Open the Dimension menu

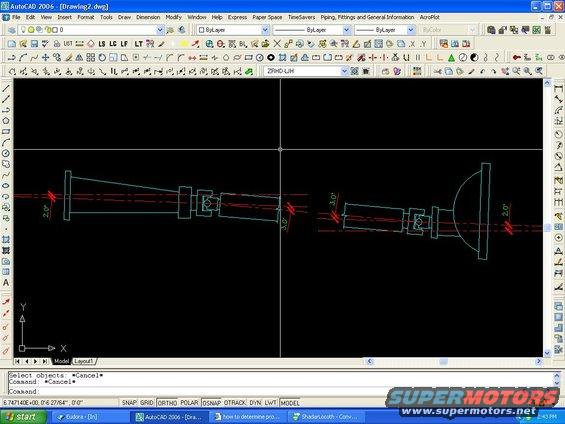[x=148, y=17]
